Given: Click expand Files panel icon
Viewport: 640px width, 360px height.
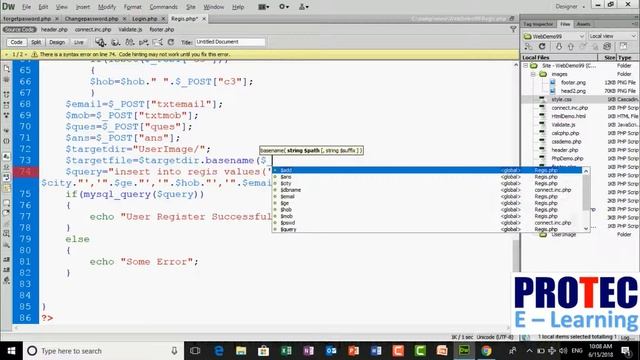Looking at the screenshot, I should (623, 47).
